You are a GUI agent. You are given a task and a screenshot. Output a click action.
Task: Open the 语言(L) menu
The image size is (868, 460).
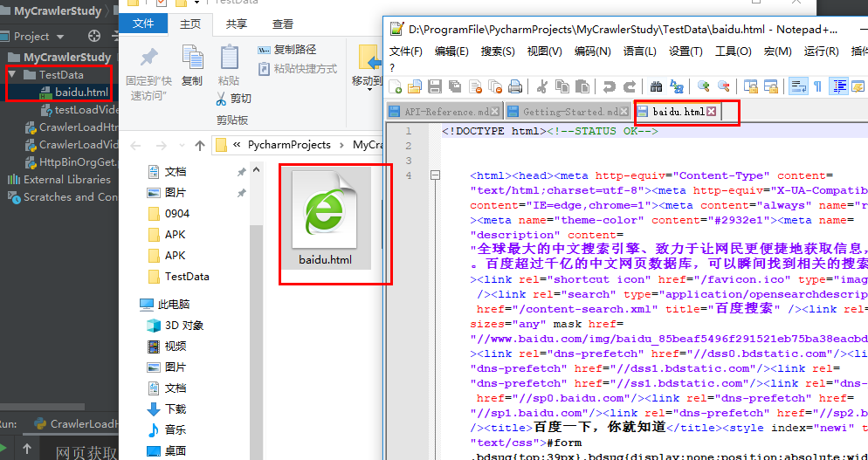(639, 51)
